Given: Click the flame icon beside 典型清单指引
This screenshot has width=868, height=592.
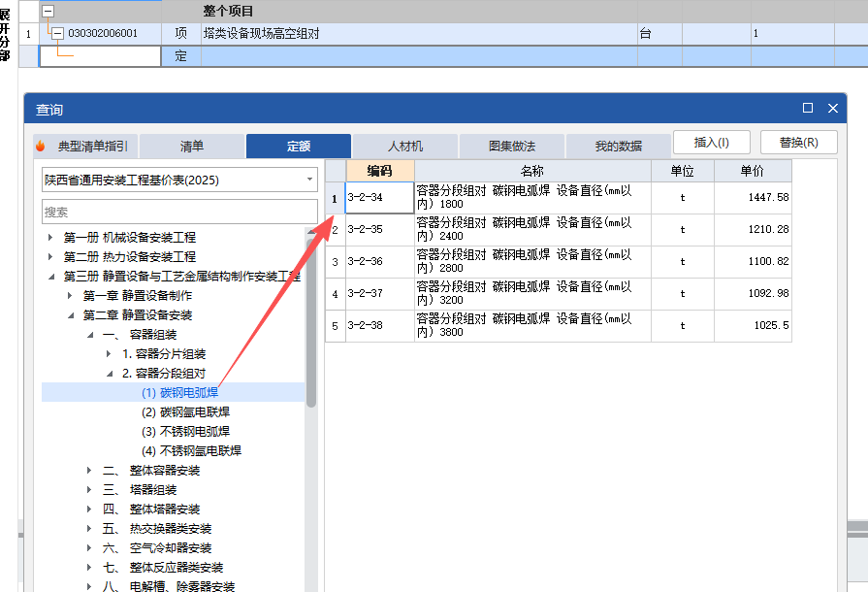Looking at the screenshot, I should 40,147.
